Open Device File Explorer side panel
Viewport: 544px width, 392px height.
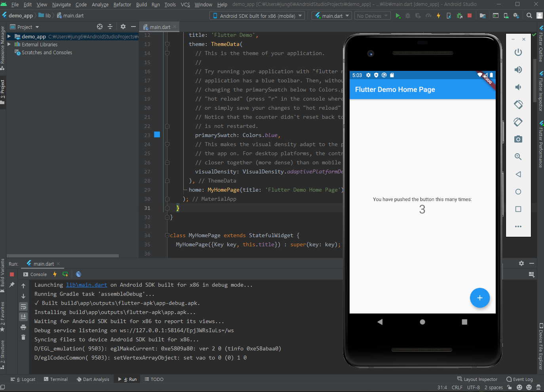point(540,346)
